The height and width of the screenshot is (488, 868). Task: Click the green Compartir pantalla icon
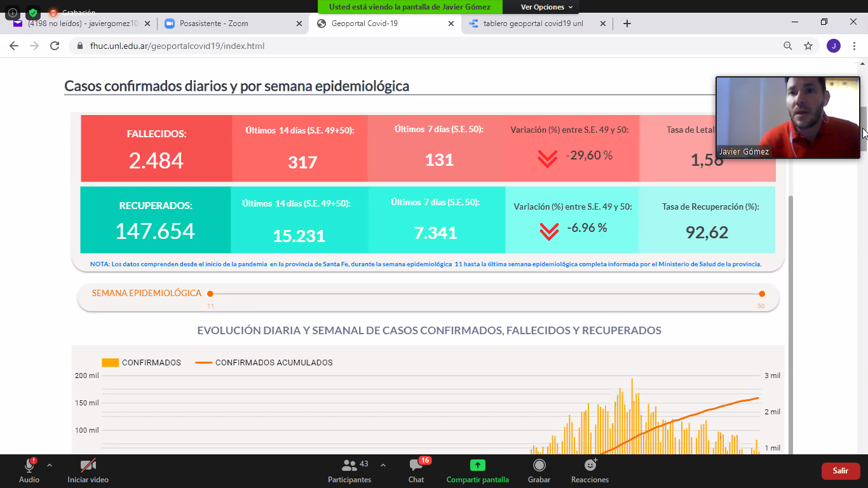477,466
